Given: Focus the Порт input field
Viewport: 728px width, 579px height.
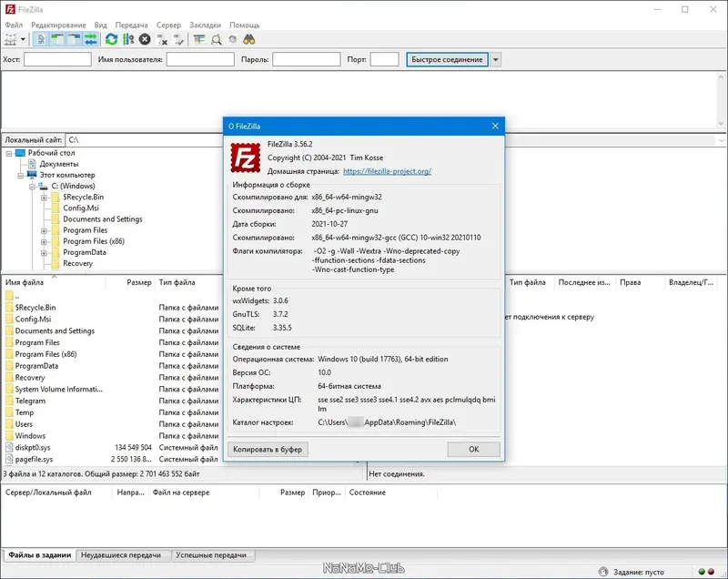Looking at the screenshot, I should click(x=384, y=59).
